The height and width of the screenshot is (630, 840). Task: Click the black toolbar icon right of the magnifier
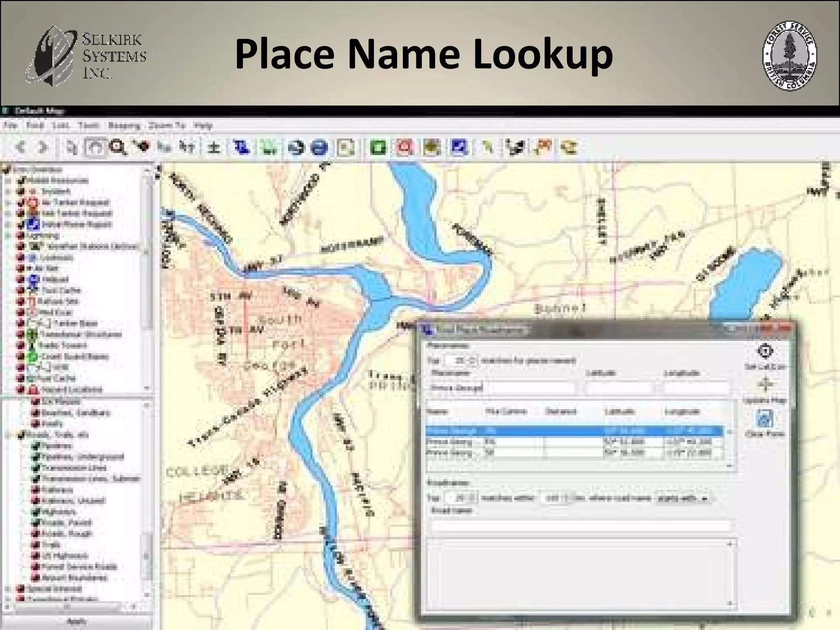click(142, 147)
